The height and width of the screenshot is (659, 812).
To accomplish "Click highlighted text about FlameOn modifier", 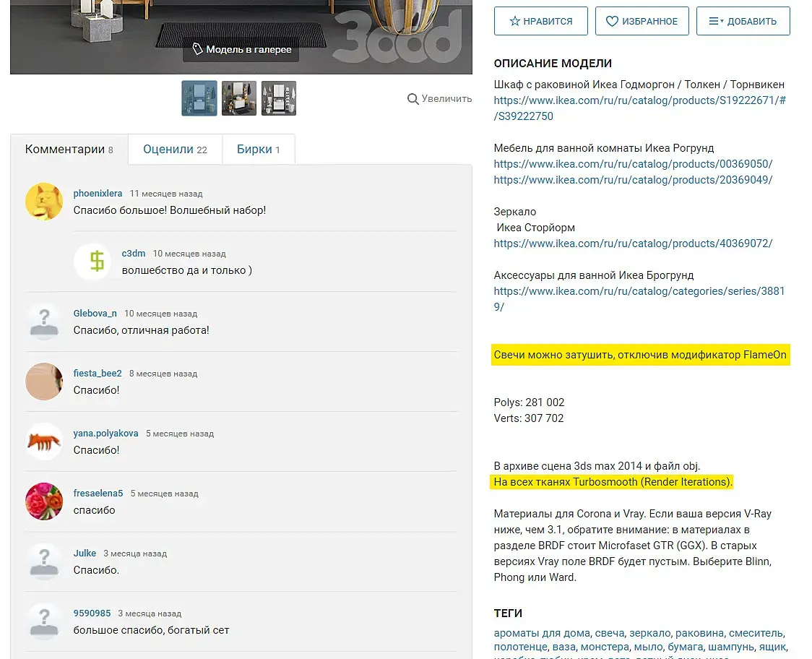I will [640, 355].
